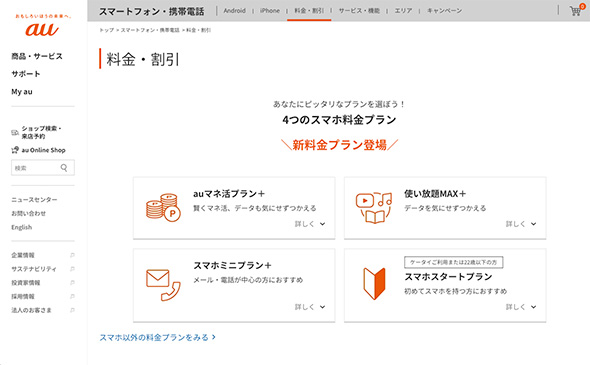Image resolution: width=590 pixels, height=365 pixels.
Task: Click the ケータイご利用または22歳以下の方 badge
Action: coord(453,262)
